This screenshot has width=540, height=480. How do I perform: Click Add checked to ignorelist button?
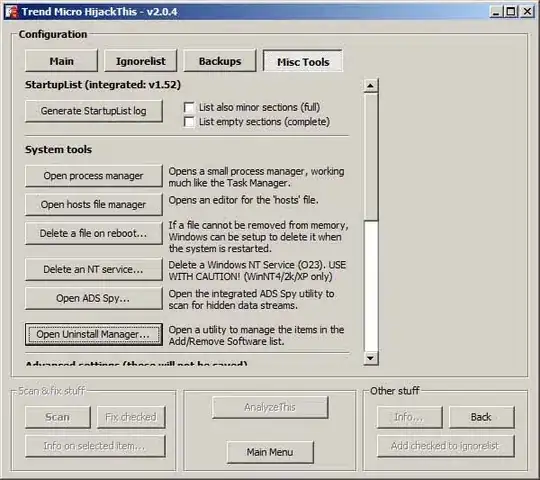click(446, 446)
